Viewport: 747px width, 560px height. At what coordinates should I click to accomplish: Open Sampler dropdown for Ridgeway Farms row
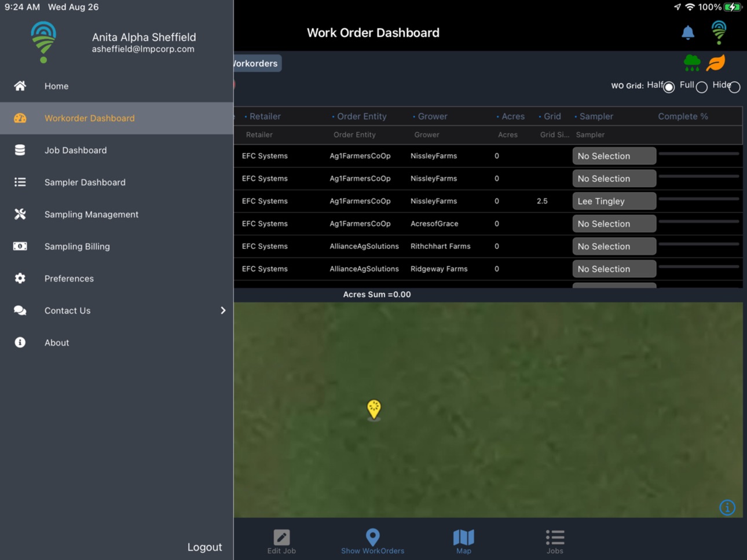614,269
